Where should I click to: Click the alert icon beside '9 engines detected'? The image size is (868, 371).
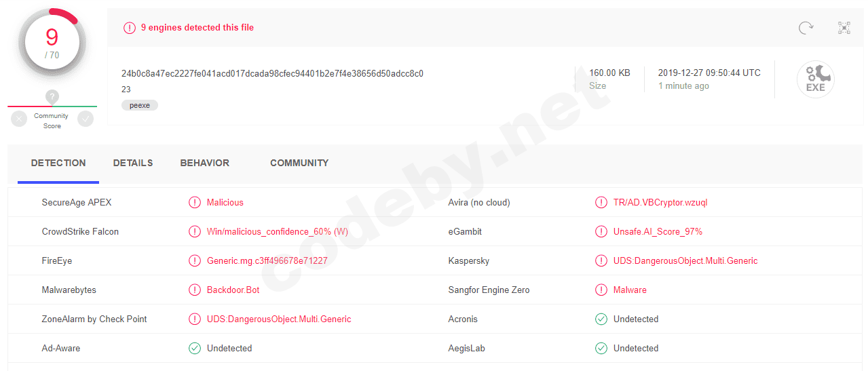tap(129, 28)
